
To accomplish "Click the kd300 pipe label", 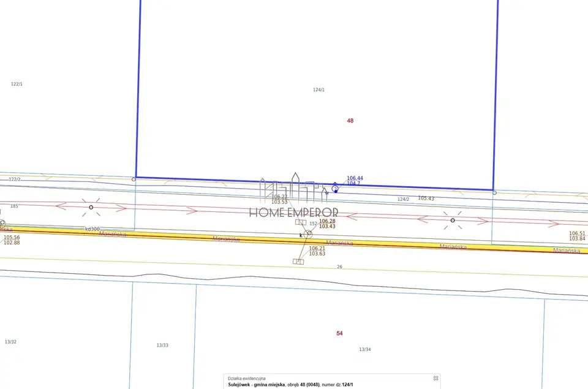I will (92, 229).
